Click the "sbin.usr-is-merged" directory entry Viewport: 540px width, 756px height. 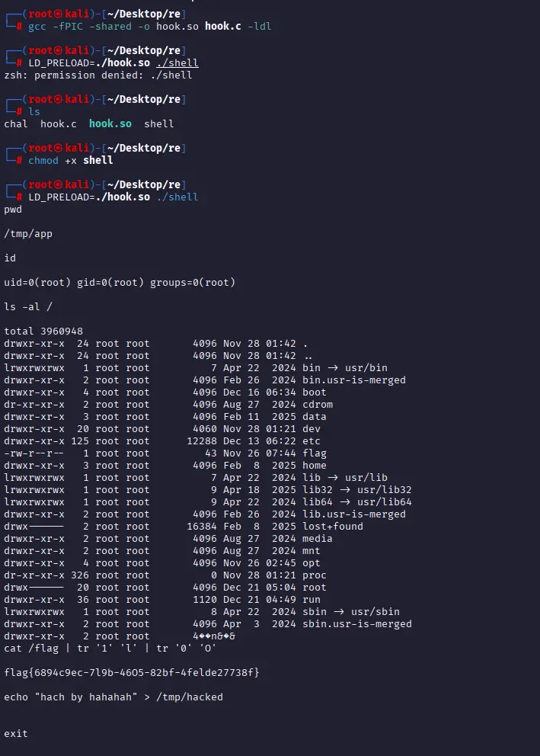[x=356, y=623]
